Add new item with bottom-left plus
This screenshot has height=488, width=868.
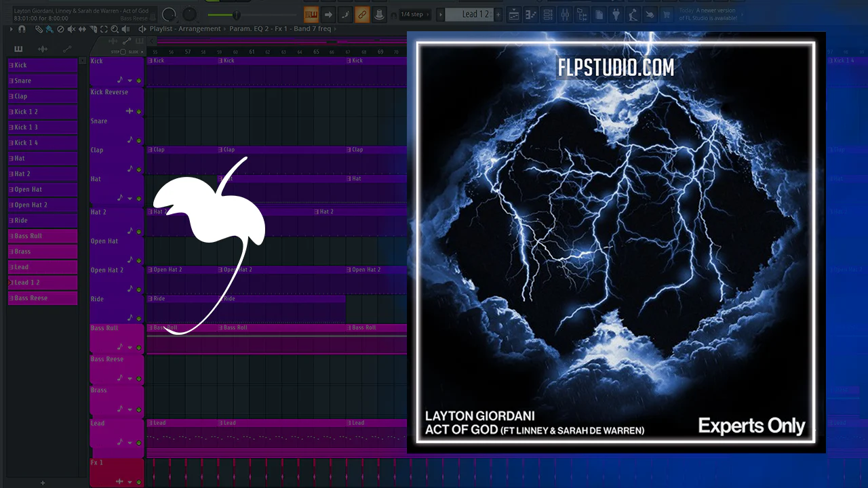[x=43, y=483]
